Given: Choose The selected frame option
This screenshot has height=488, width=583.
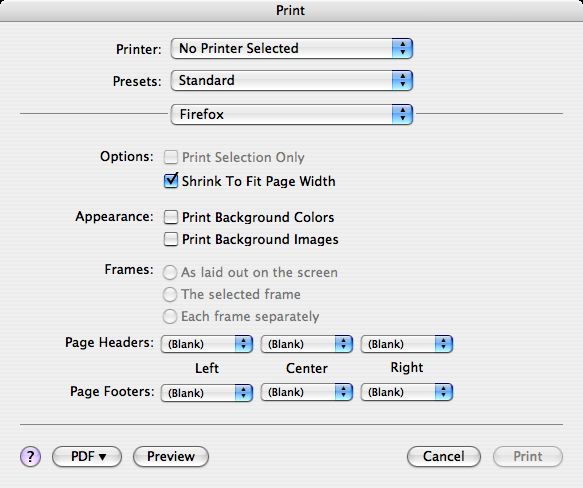Looking at the screenshot, I should [x=170, y=294].
